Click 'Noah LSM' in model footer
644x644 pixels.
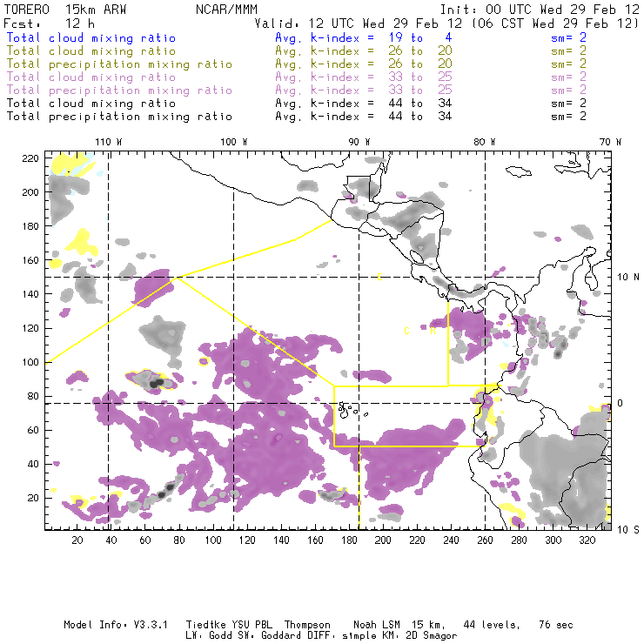click(377, 625)
